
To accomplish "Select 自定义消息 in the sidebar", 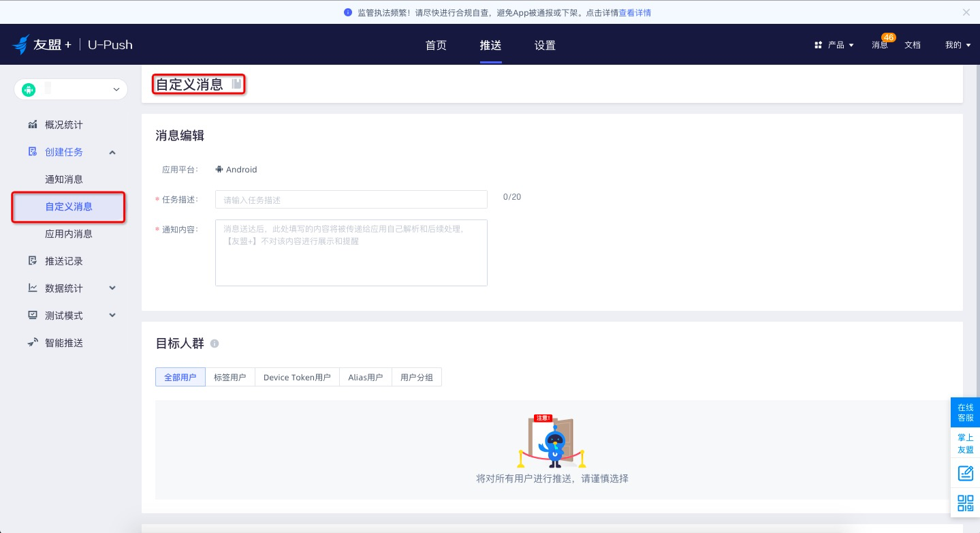I will point(69,207).
